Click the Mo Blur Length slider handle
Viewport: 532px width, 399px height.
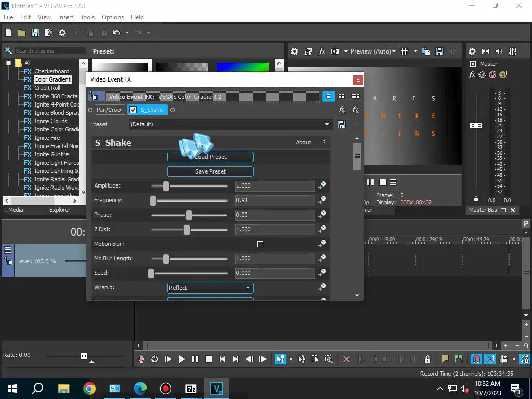166,259
